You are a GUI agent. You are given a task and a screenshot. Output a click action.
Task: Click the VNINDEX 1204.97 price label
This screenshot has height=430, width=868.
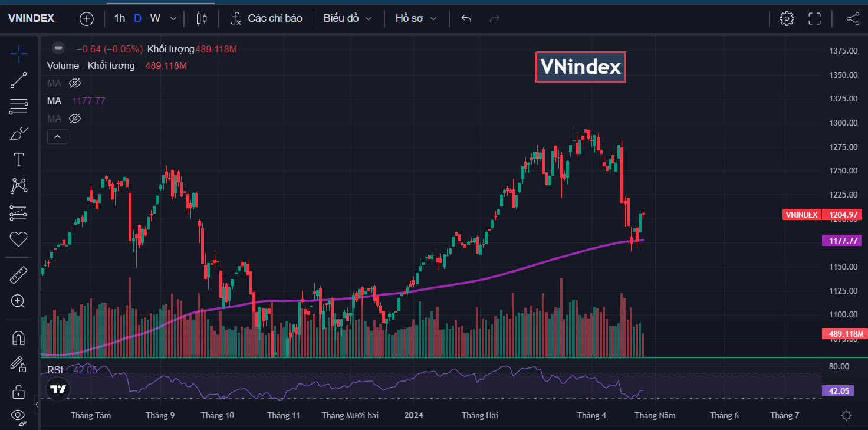pos(822,215)
